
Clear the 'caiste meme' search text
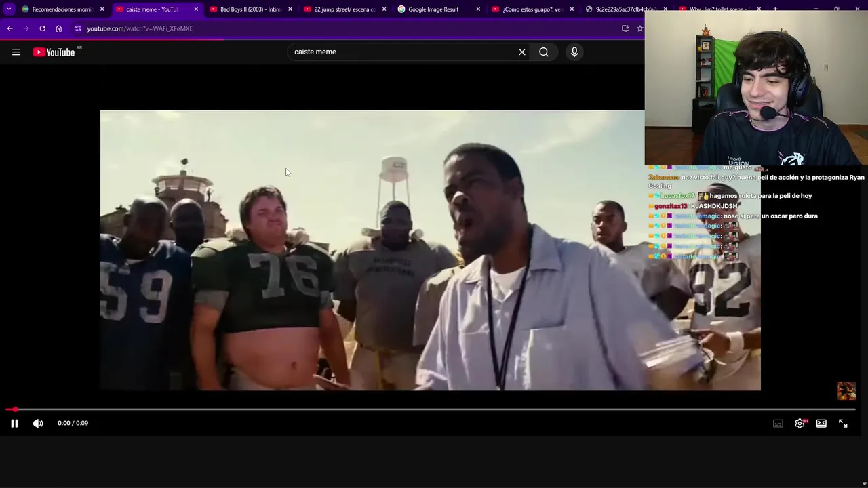(x=522, y=52)
